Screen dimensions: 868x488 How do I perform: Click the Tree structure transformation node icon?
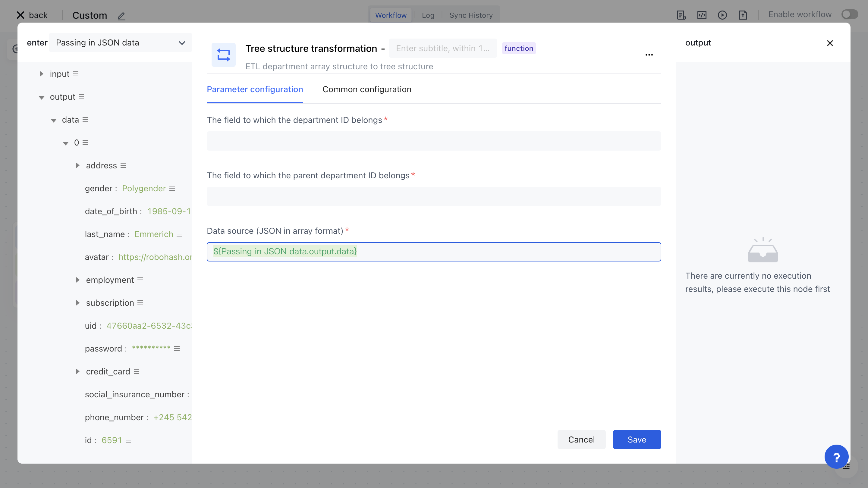[223, 55]
